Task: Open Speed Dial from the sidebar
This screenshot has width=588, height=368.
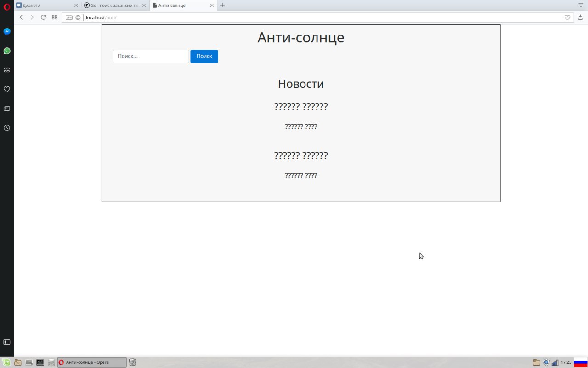Action: tap(7, 70)
